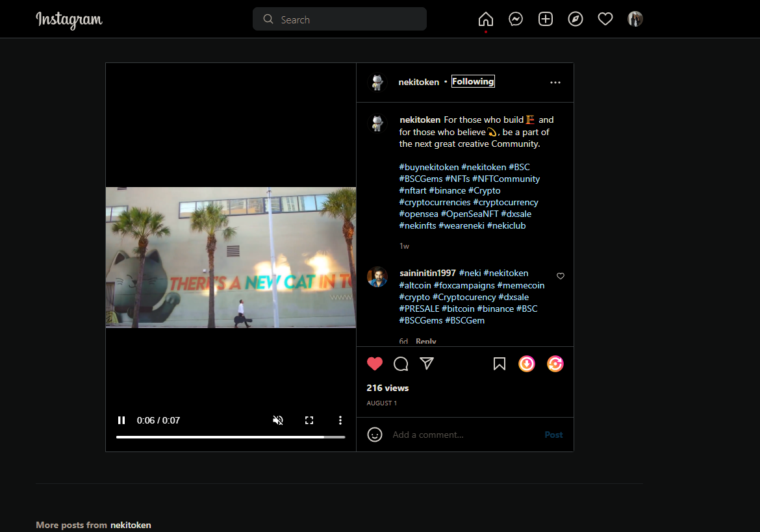Open the #PRESALE hashtag in comment
This screenshot has height=532, width=760.
pyautogui.click(x=419, y=309)
